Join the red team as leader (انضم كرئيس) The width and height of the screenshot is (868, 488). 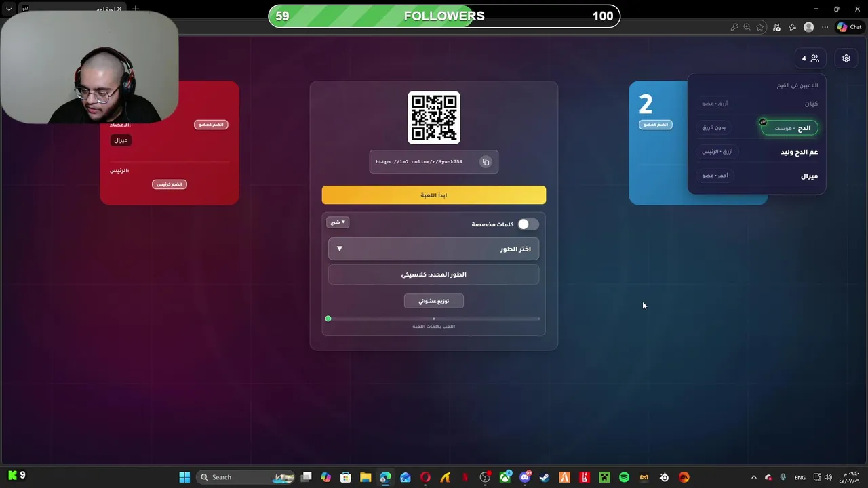[x=170, y=184]
